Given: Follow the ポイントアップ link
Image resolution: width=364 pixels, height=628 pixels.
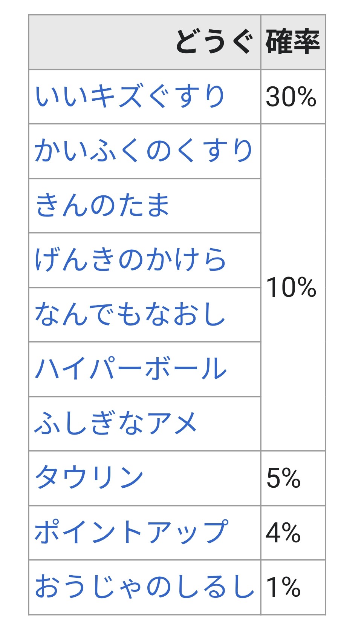Looking at the screenshot, I should [x=131, y=532].
